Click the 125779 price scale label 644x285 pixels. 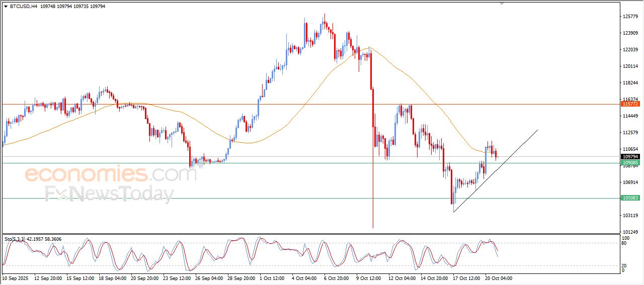click(x=630, y=17)
